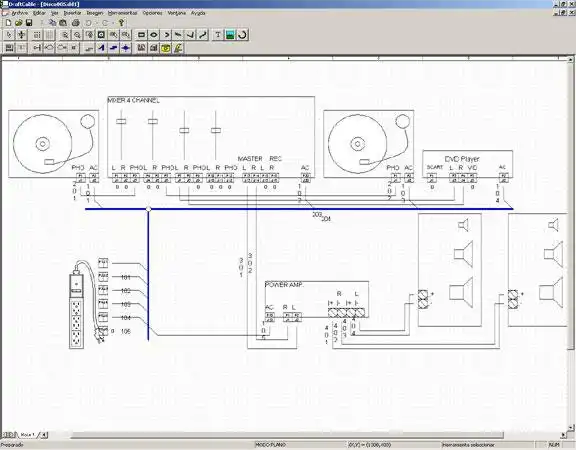Select the MIXER 4 CHANNEL label

[x=134, y=100]
